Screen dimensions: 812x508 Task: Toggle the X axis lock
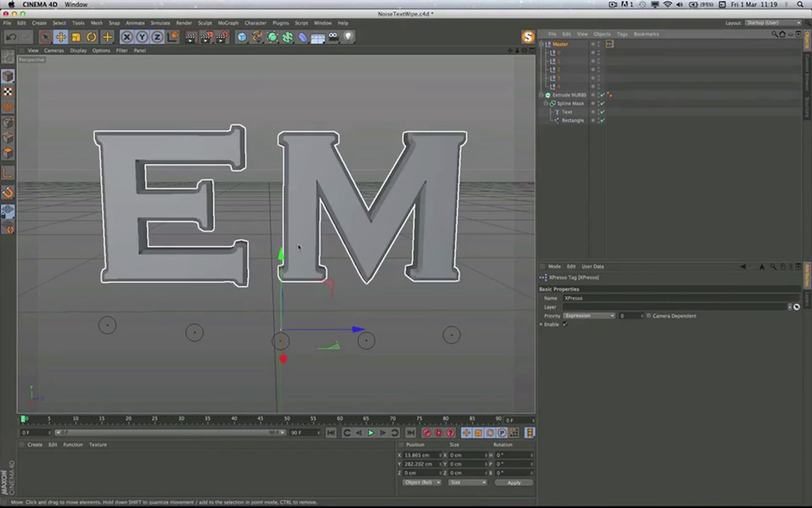[127, 37]
